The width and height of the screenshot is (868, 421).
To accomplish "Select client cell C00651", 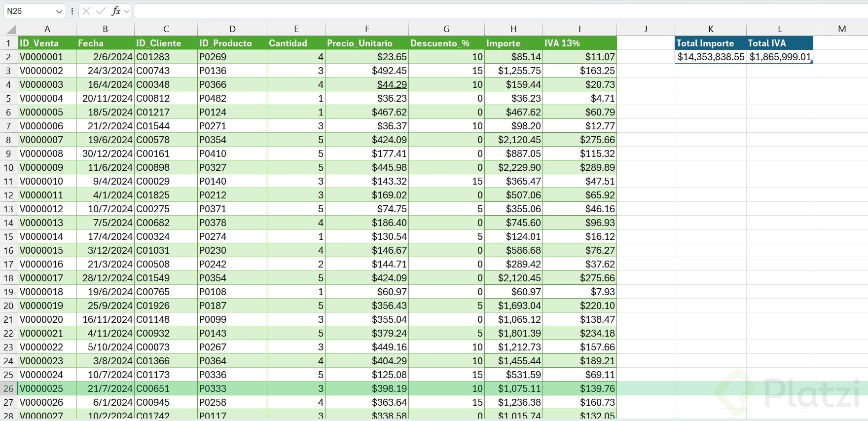I will coord(166,389).
